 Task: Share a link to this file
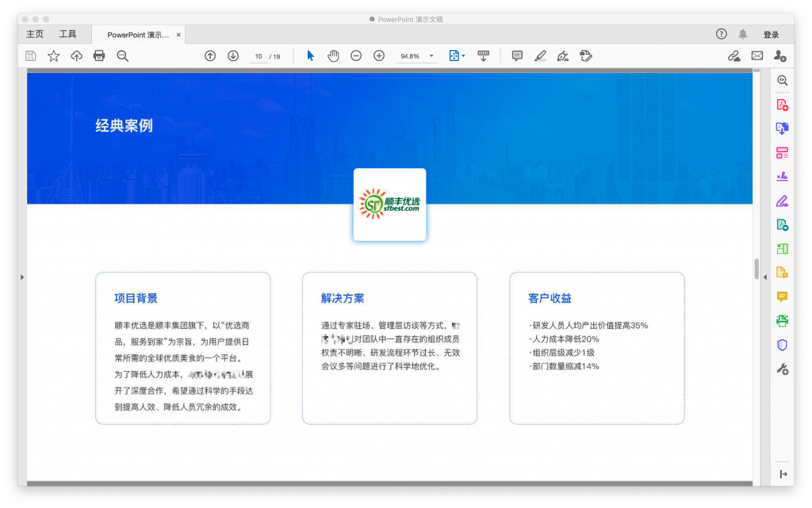point(733,55)
